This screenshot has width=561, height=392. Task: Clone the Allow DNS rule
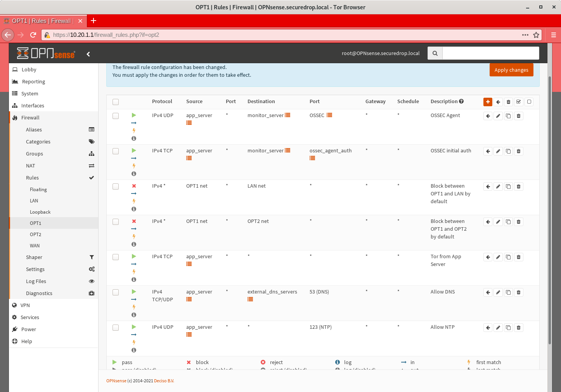[x=508, y=292]
